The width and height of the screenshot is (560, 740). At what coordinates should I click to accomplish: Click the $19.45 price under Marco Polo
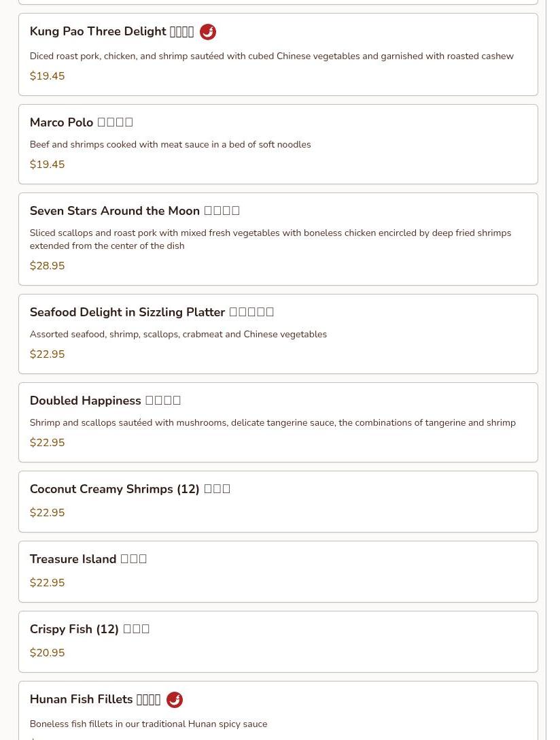(47, 165)
